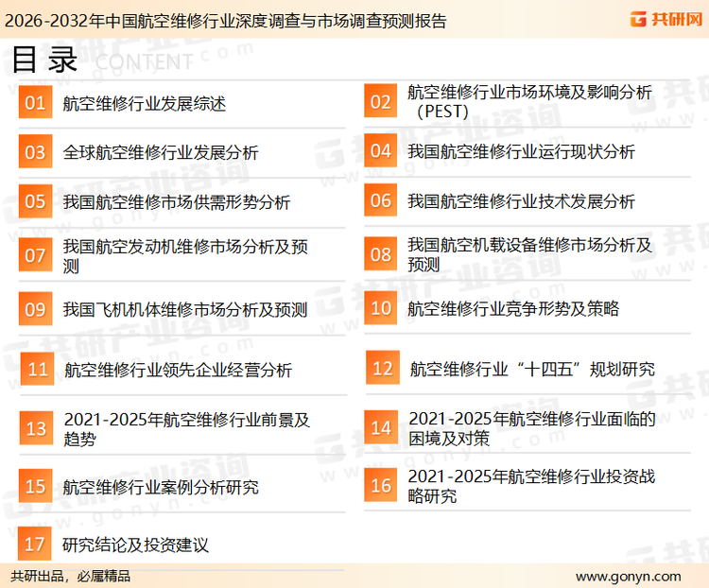Select the orange 02 number box
The image size is (709, 588).
pyautogui.click(x=381, y=101)
